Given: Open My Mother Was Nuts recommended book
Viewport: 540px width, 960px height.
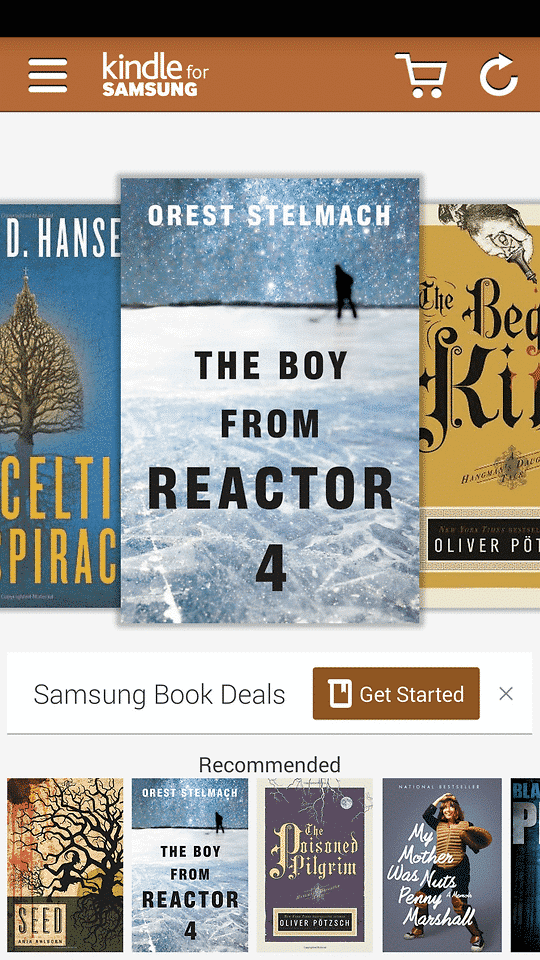Looking at the screenshot, I should pos(442,865).
